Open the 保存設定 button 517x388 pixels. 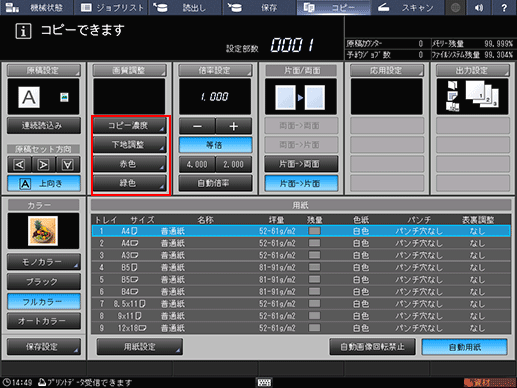pos(44,347)
